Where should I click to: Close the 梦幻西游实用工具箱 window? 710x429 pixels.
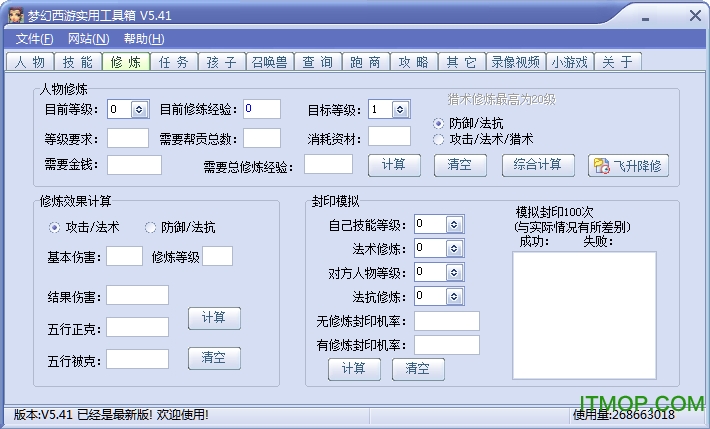pyautogui.click(x=696, y=16)
